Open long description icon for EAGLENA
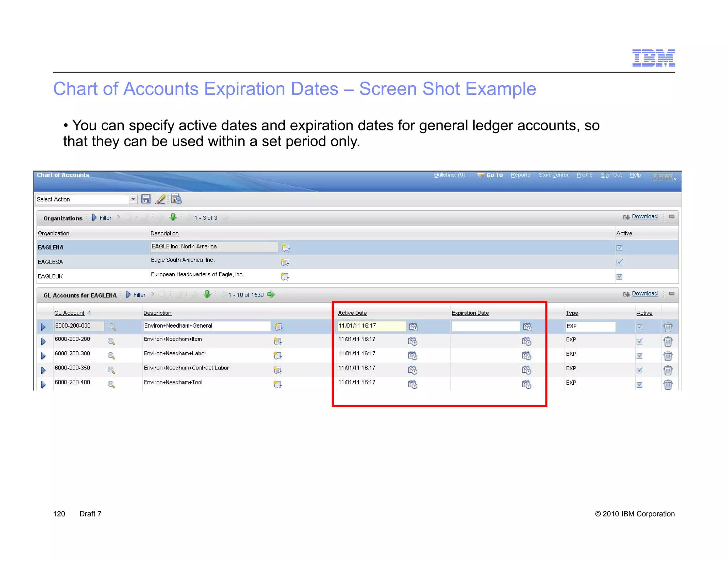The image size is (728, 562). 286,247
